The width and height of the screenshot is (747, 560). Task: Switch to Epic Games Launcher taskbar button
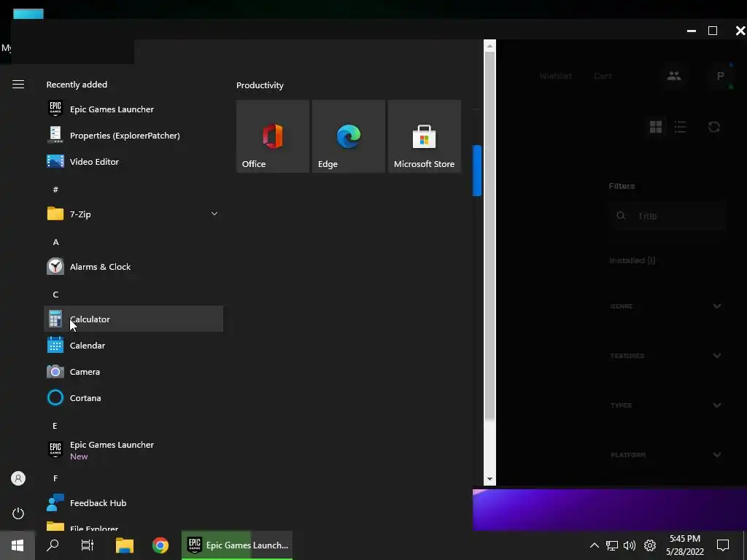coord(237,545)
